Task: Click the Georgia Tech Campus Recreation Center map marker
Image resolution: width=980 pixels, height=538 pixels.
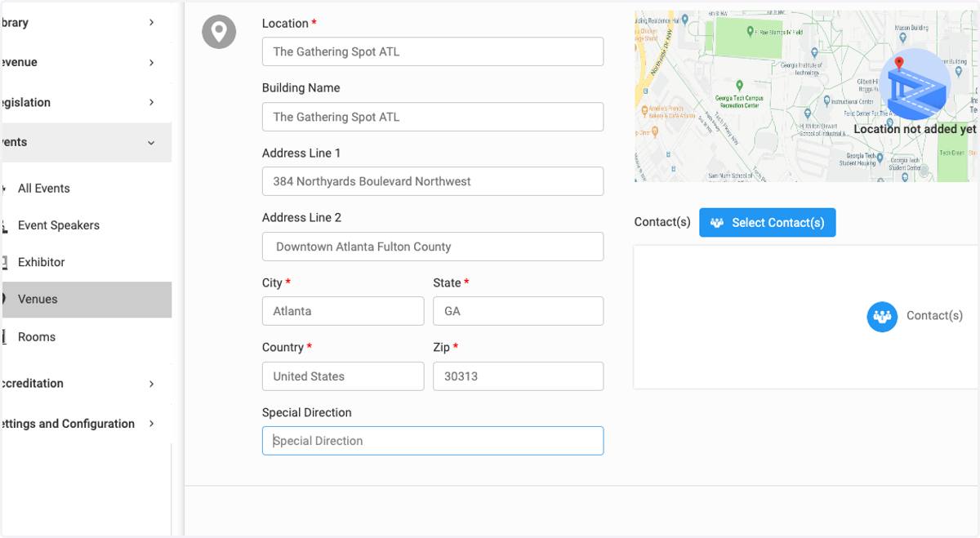Action: coord(739,85)
